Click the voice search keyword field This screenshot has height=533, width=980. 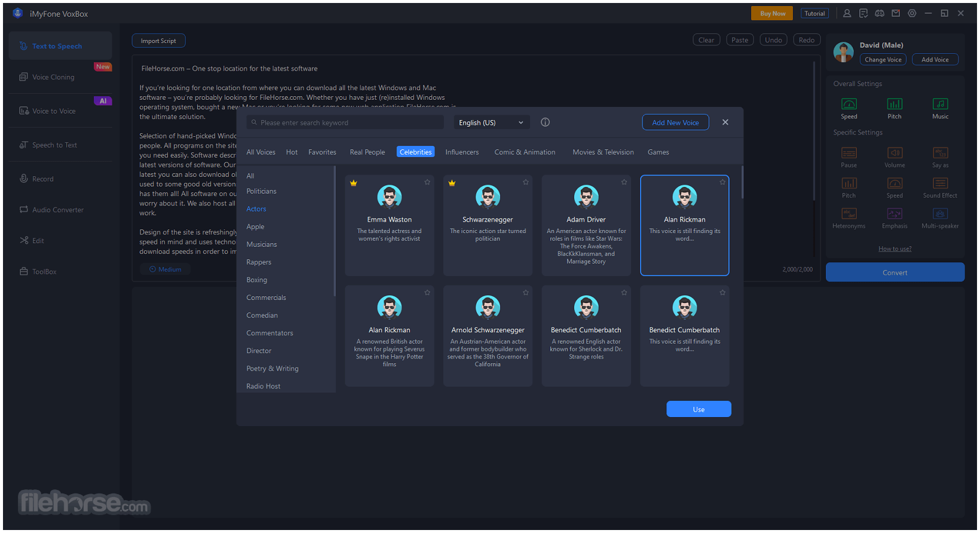(345, 122)
